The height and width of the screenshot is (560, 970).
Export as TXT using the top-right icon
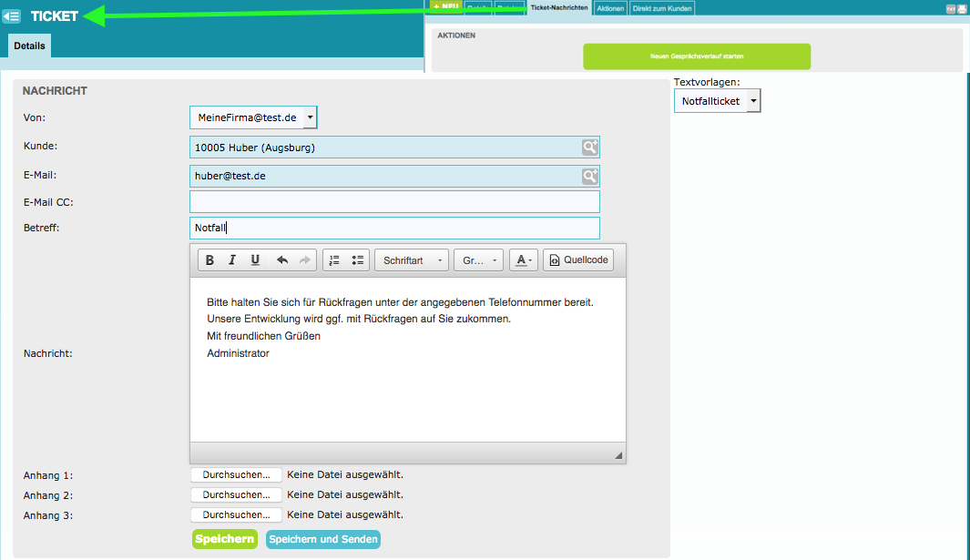951,8
